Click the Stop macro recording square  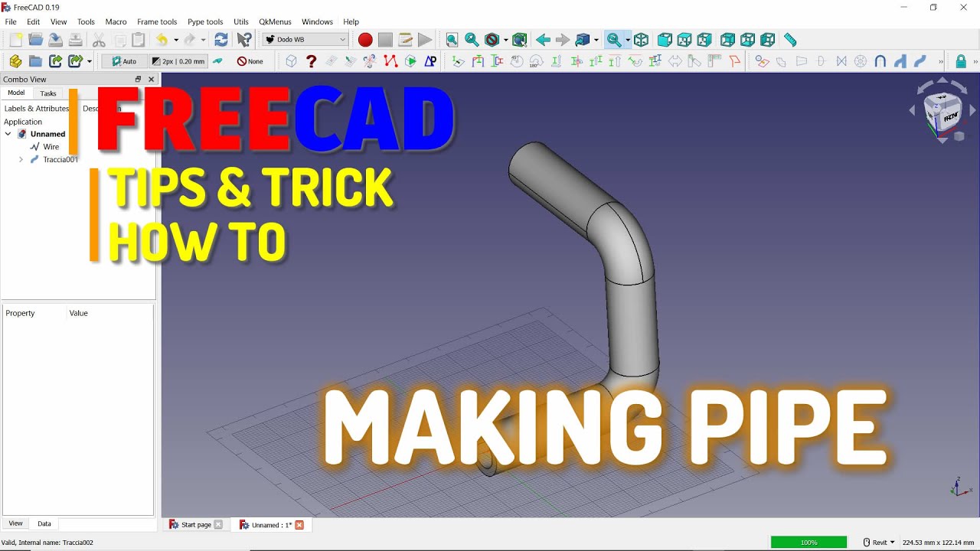tap(385, 40)
